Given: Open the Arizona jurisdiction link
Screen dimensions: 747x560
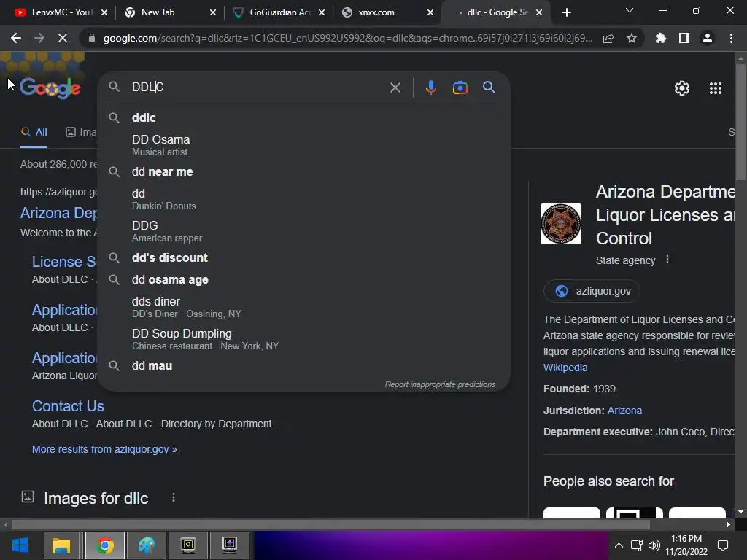Looking at the screenshot, I should coord(624,411).
